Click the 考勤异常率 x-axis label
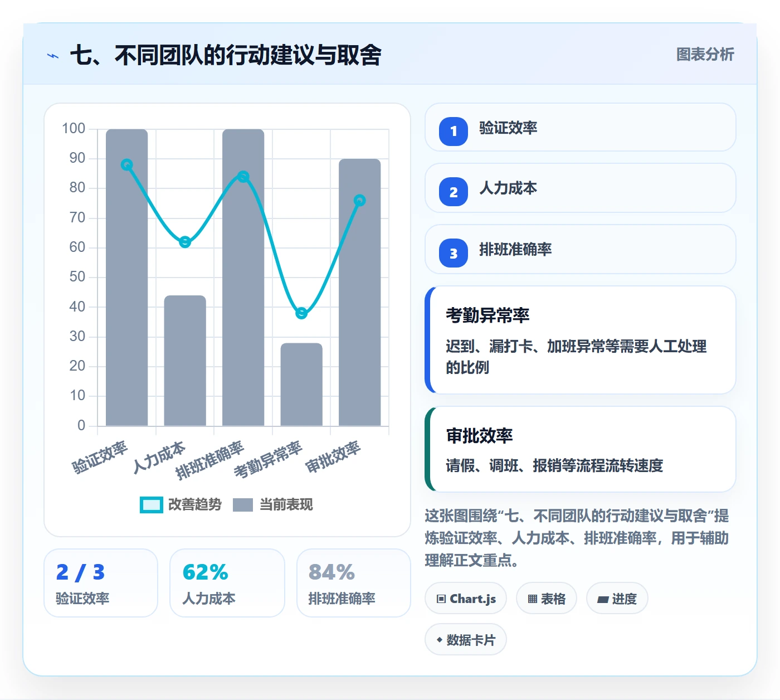The width and height of the screenshot is (780, 700). 268,460
